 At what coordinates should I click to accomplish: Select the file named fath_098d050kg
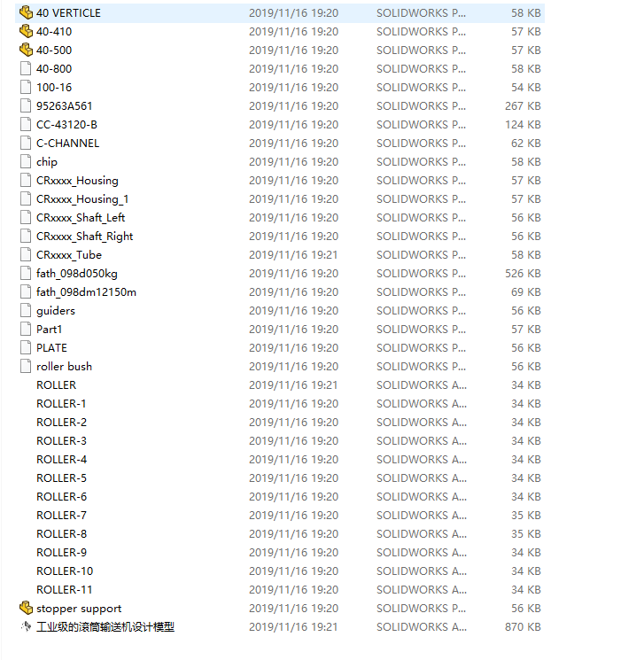(76, 274)
